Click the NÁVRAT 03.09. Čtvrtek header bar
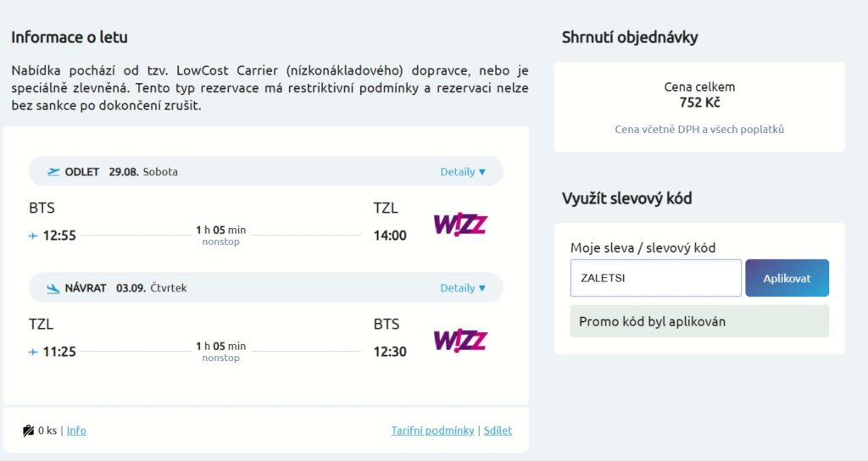The height and width of the screenshot is (461, 868). click(x=265, y=288)
